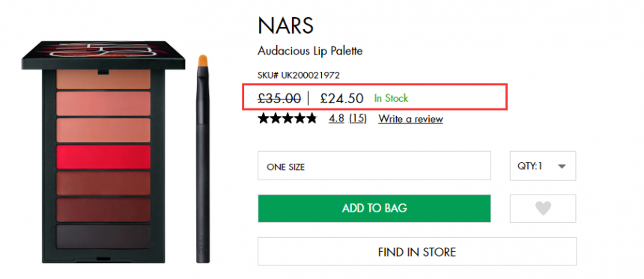Click the palette lid with NARS logo

[103, 55]
